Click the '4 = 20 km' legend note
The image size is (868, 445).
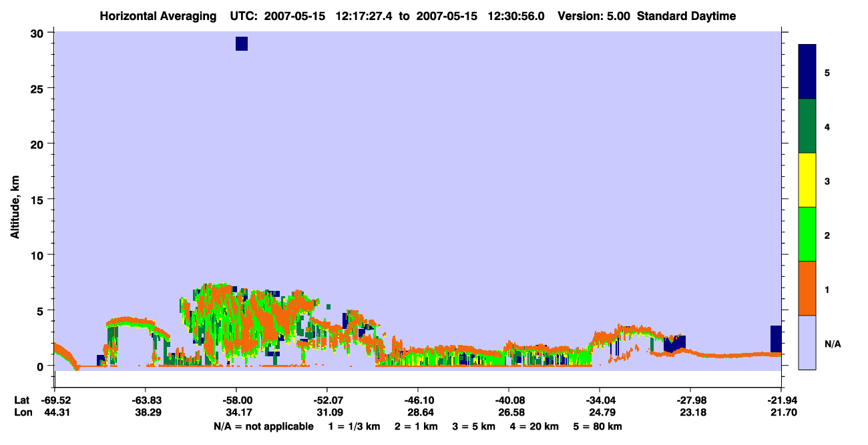(x=535, y=426)
